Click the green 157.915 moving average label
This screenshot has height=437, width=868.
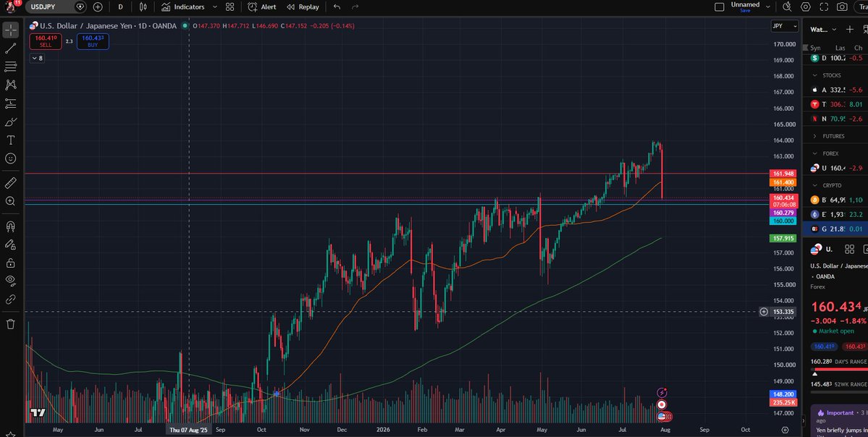[783, 239]
